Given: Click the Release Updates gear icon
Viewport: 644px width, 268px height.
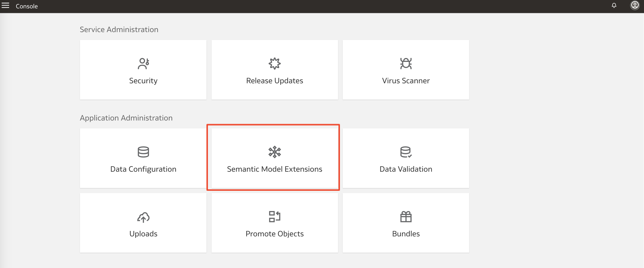Looking at the screenshot, I should pyautogui.click(x=275, y=64).
